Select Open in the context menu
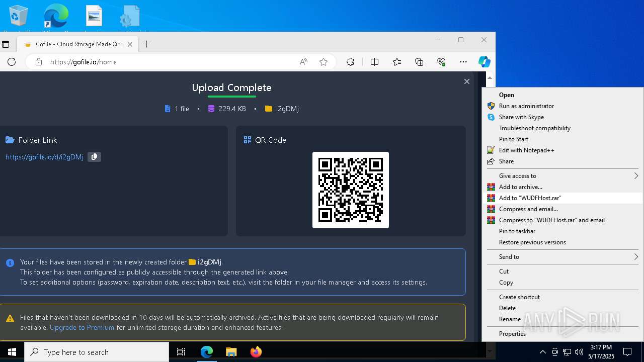This screenshot has height=362, width=644. 562,95
